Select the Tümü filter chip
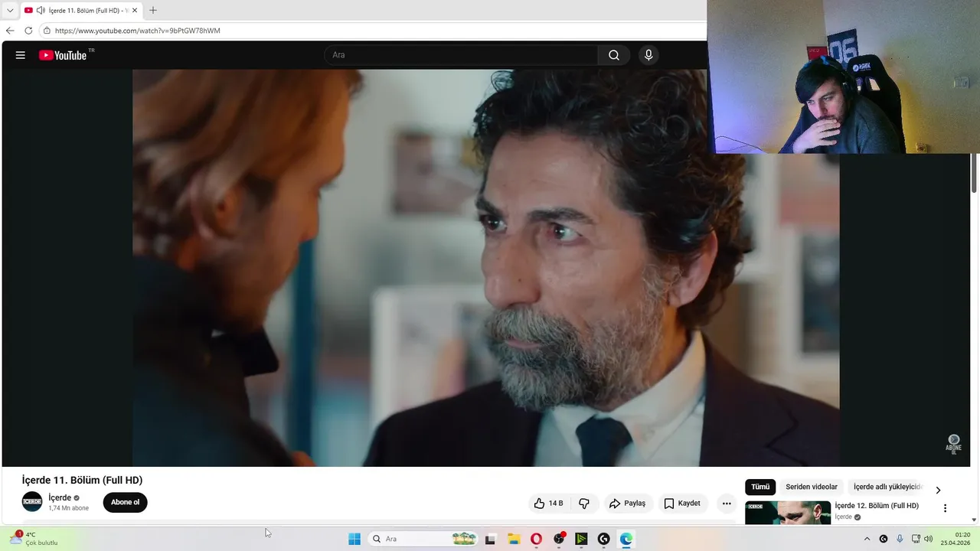Screen dimensions: 980x551 click(760, 487)
